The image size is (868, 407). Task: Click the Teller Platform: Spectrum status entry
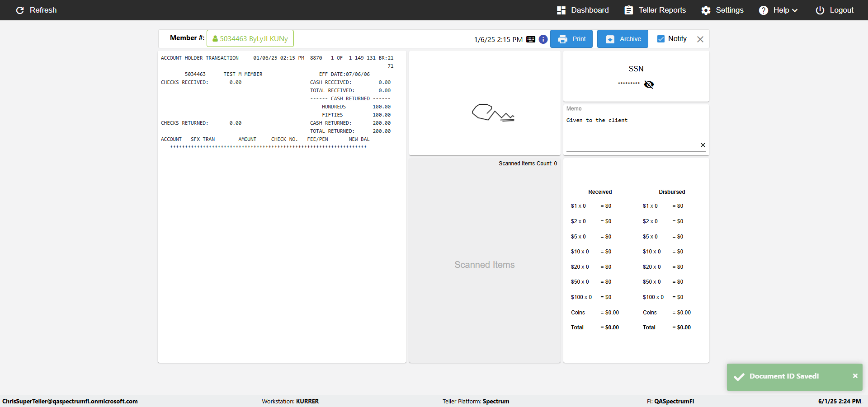[476, 401]
